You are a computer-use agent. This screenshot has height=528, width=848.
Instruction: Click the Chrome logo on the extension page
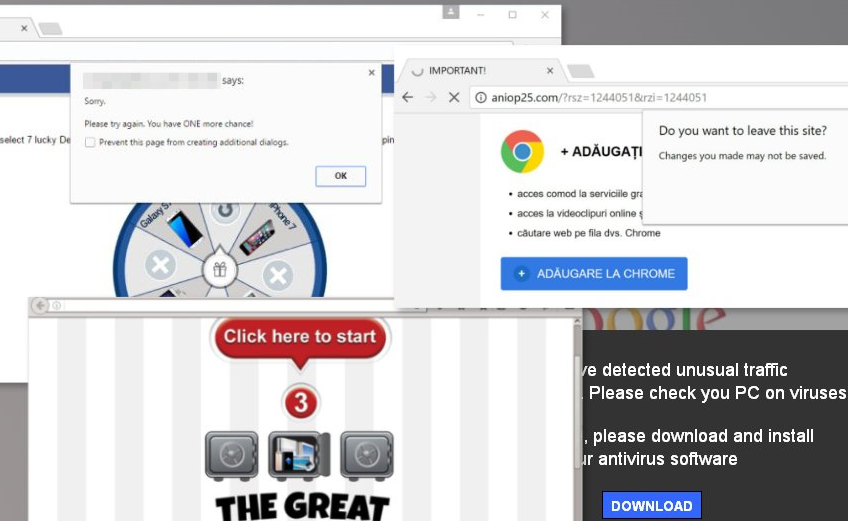(x=522, y=151)
